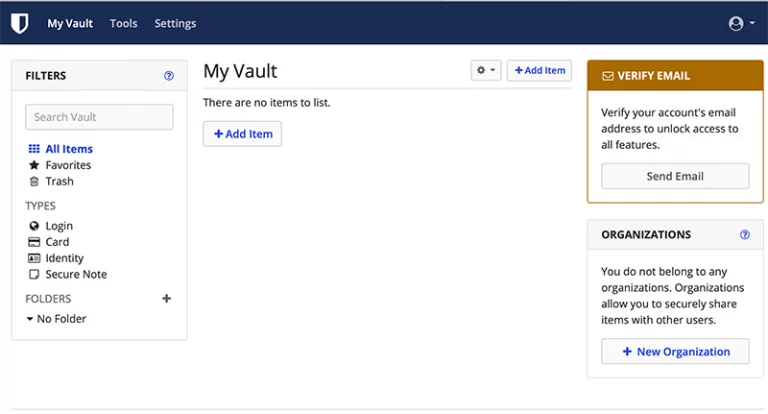Go to the Settings tab

click(175, 24)
